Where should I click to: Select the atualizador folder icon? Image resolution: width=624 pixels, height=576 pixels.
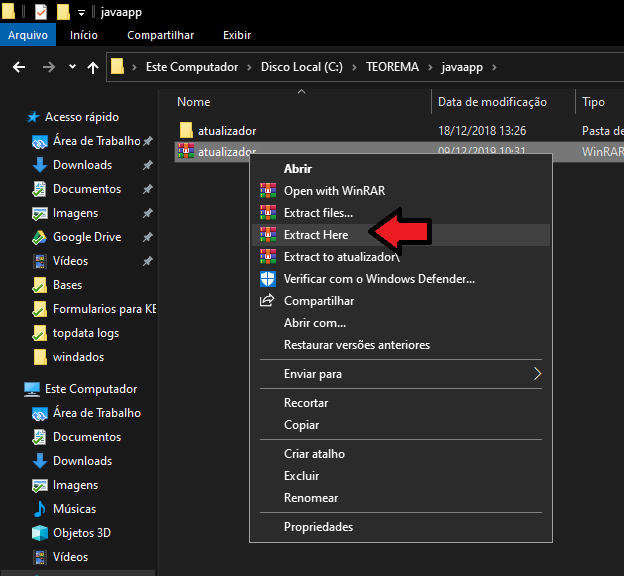coord(186,130)
